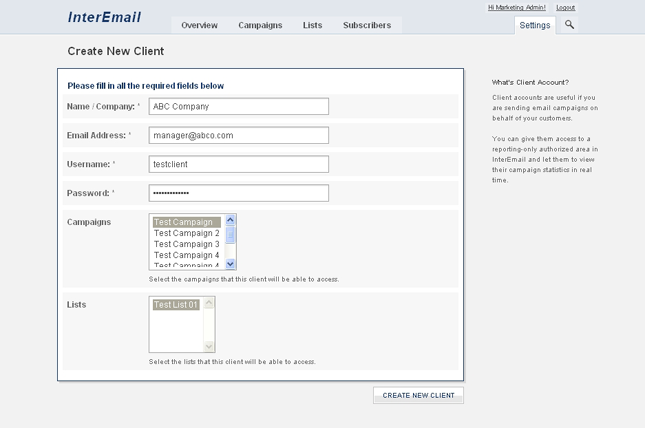Select Test Campaign 2 in Campaigns list
The height and width of the screenshot is (428, 645).
(187, 233)
